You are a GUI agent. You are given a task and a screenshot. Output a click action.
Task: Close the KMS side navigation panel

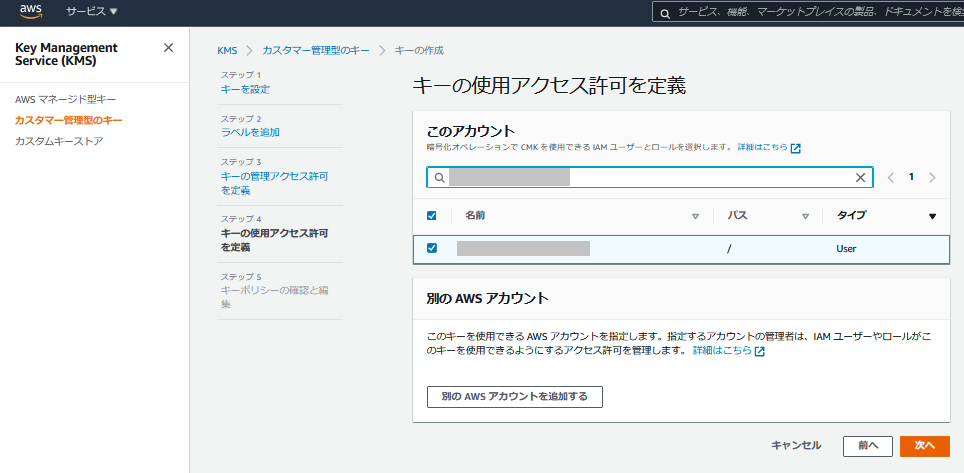pos(168,48)
